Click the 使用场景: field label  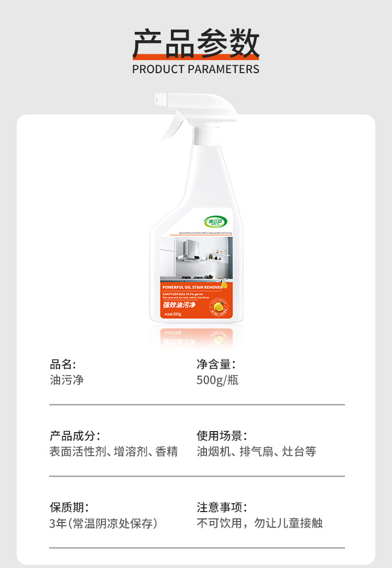(x=222, y=436)
